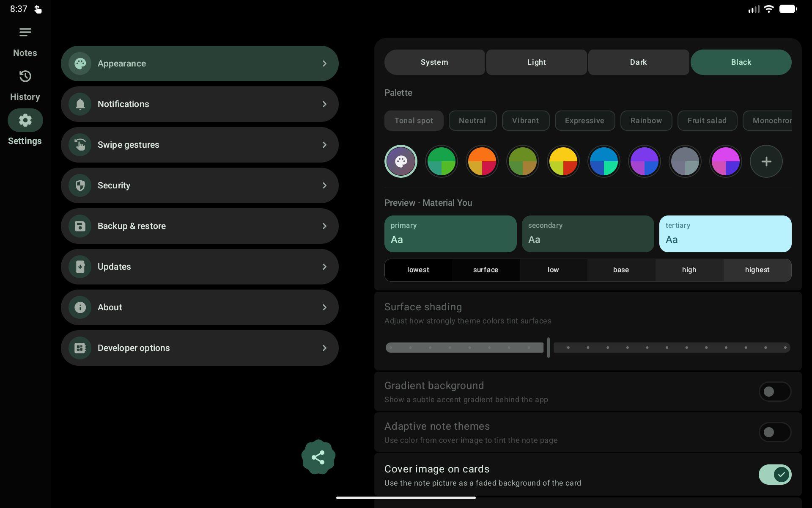Open the History clock icon in sidebar
This screenshot has width=812, height=508.
pyautogui.click(x=25, y=76)
